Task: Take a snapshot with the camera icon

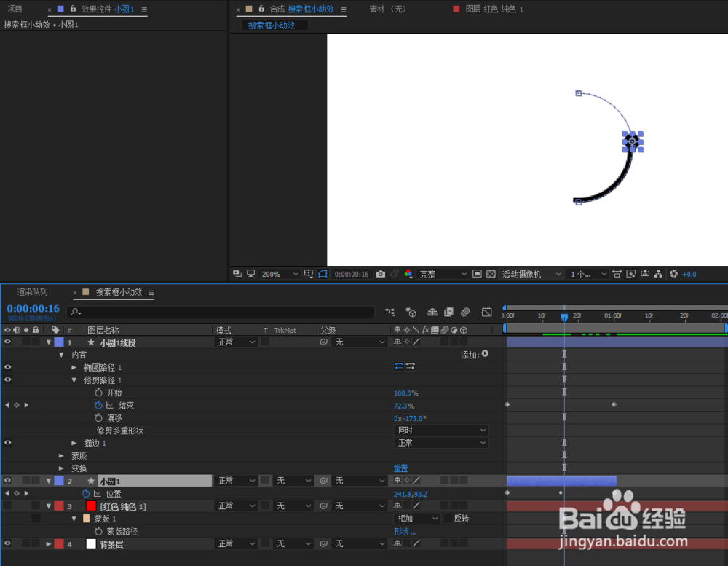Action: (x=381, y=274)
